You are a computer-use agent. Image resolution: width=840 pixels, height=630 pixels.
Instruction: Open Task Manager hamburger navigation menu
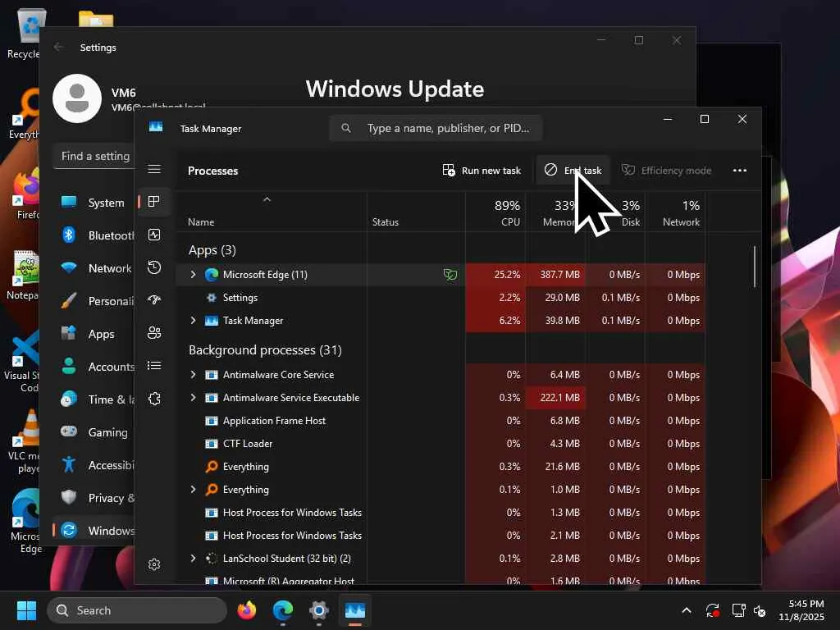154,169
